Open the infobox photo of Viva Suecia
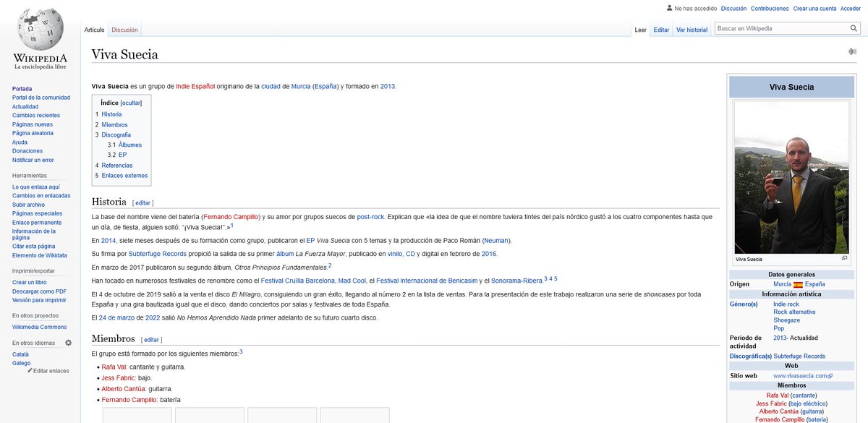Screen dimensions: 868x423 (791, 178)
